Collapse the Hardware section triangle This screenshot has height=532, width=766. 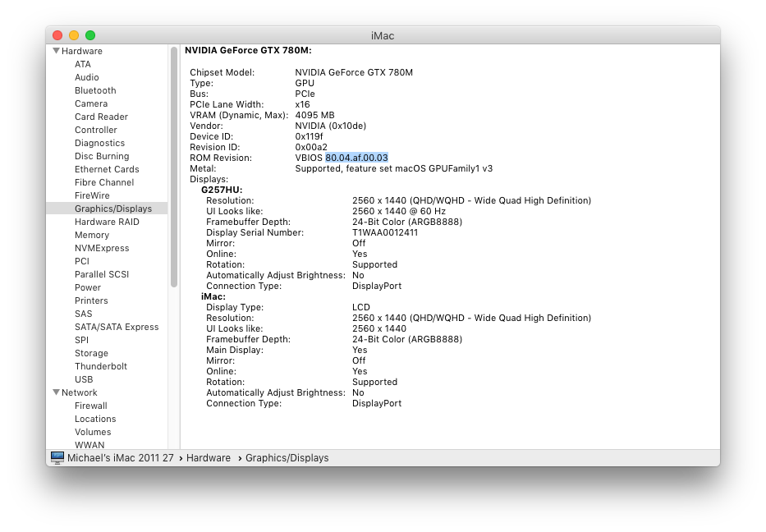(x=56, y=51)
